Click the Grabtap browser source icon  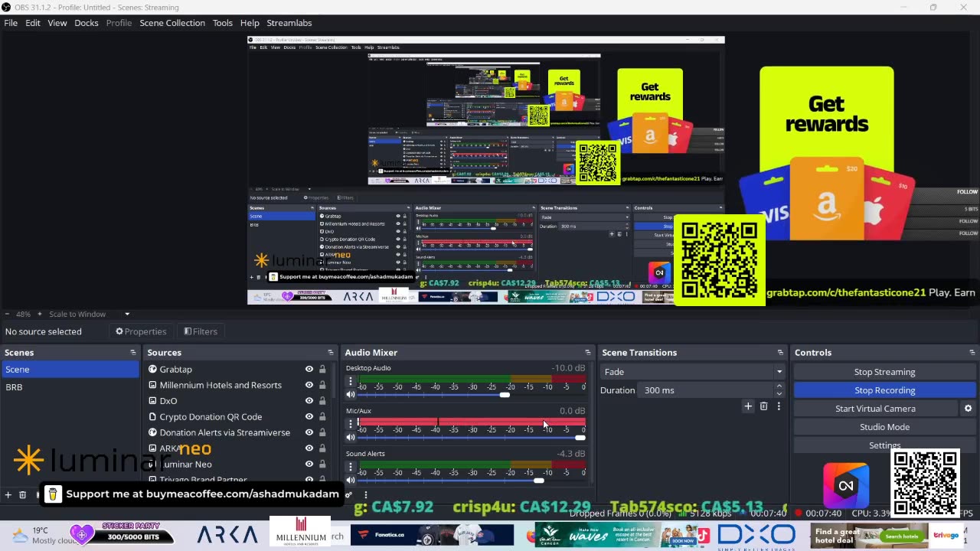[x=152, y=369]
